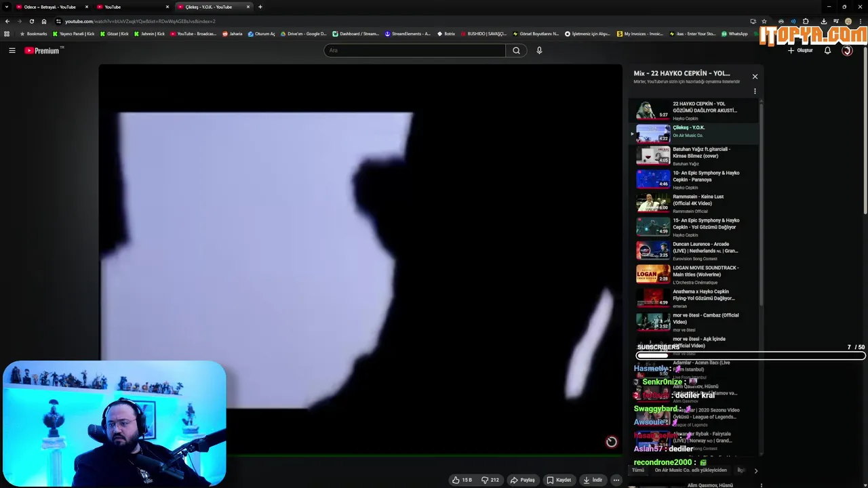
Task: Open Yayıncı Paneli | Kick bookmark
Action: coord(74,34)
